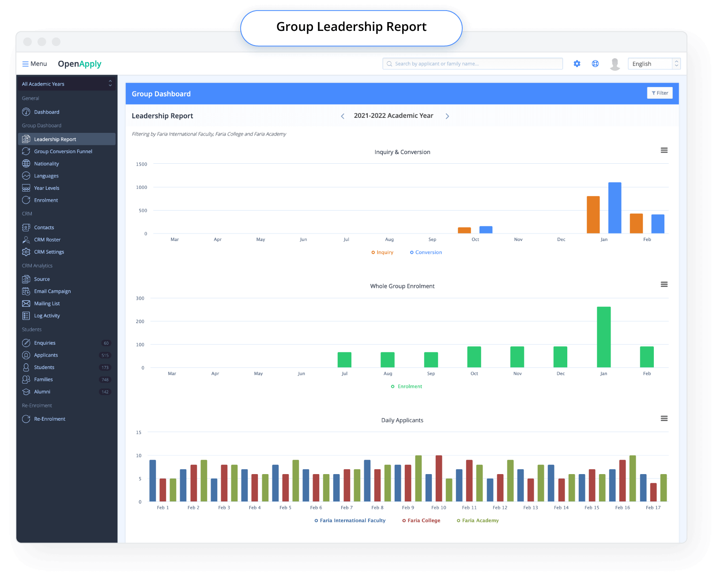Click the user profile avatar

(615, 64)
